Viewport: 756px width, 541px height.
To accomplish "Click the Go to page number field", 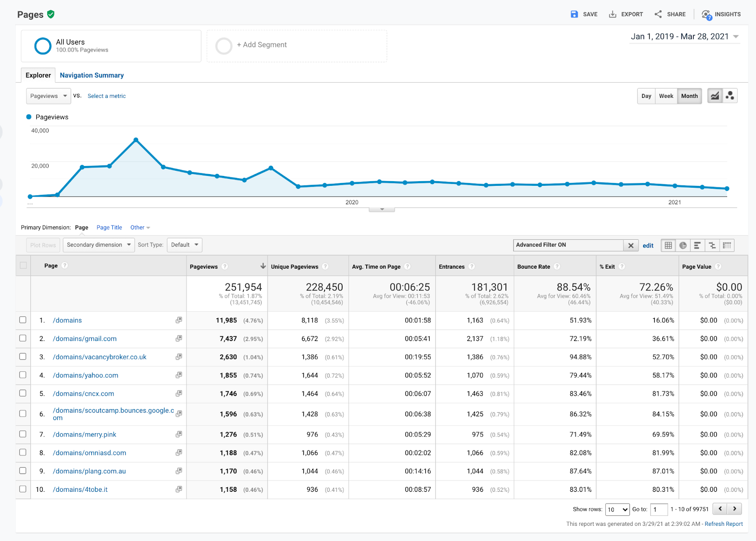I will pyautogui.click(x=659, y=509).
